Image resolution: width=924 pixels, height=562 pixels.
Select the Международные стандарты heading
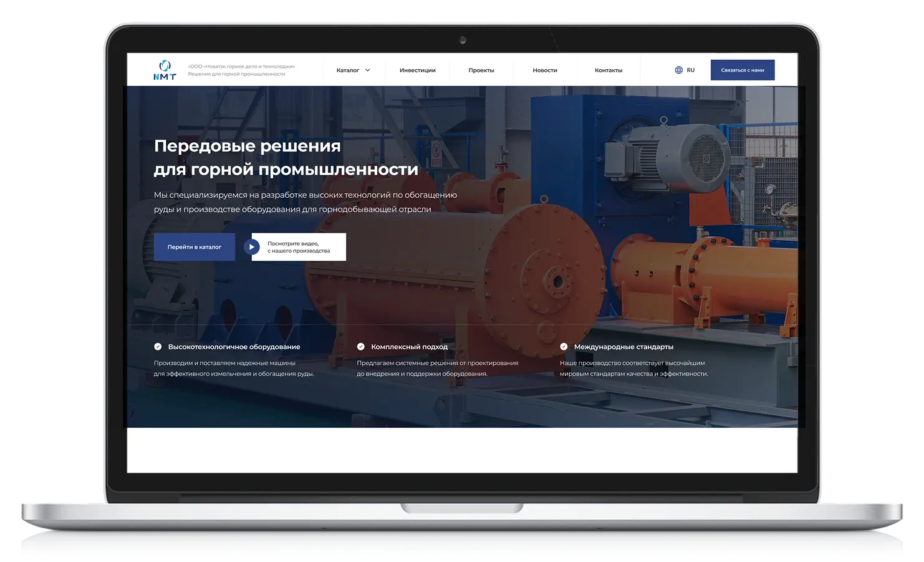pyautogui.click(x=623, y=347)
